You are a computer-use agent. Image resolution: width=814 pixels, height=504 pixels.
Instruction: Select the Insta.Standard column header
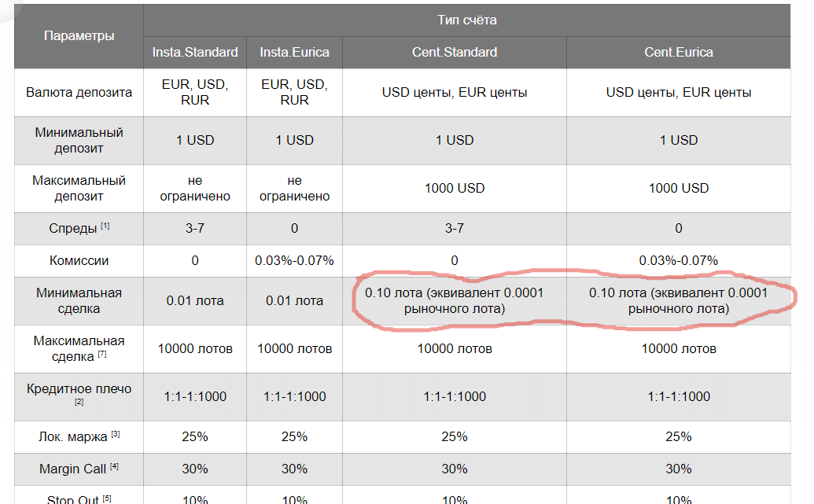[x=195, y=53]
